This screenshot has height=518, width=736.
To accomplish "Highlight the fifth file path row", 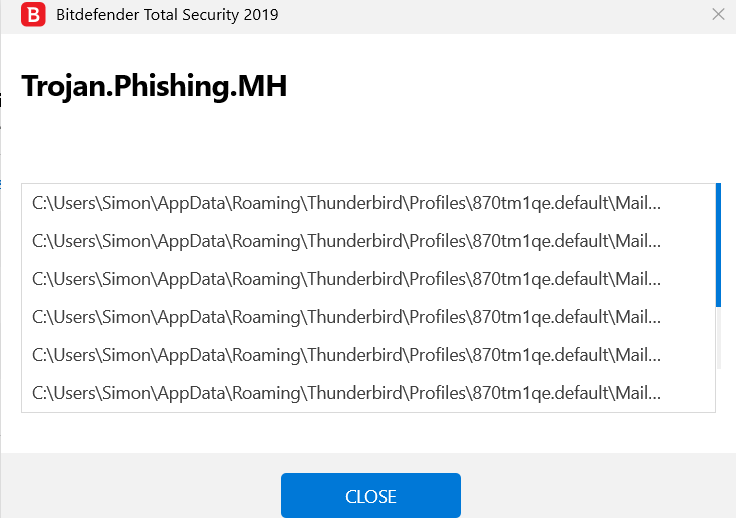I will [x=346, y=355].
